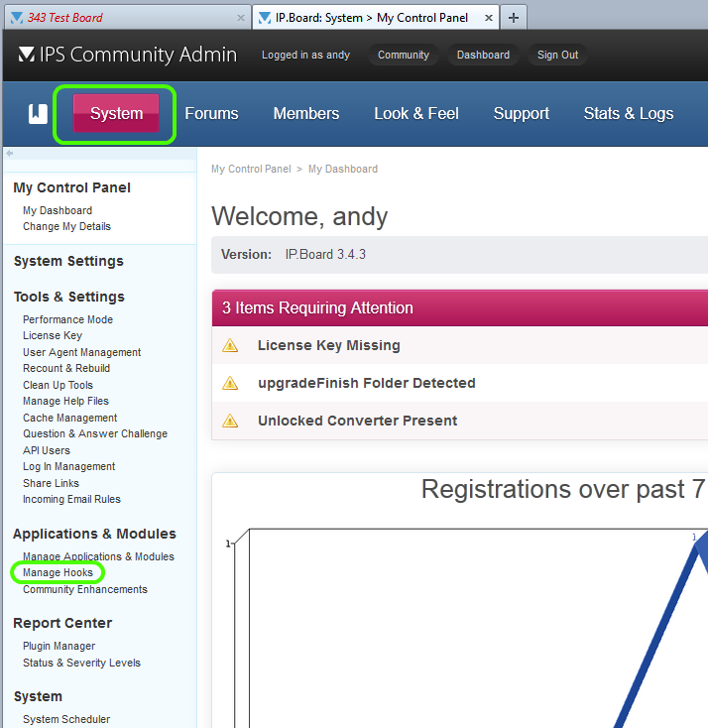The image size is (708, 728).
Task: Open Community Enhancements
Action: (85, 590)
